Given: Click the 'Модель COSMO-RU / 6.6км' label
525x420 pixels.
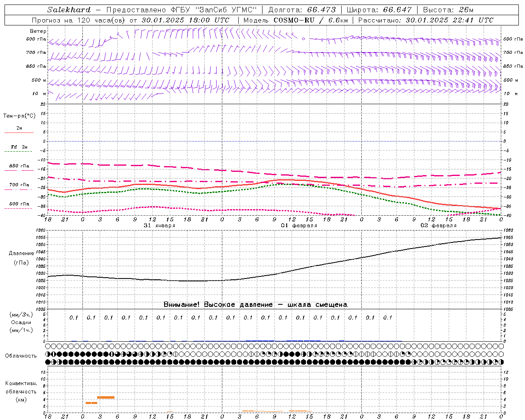Looking at the screenshot, I should (295, 20).
